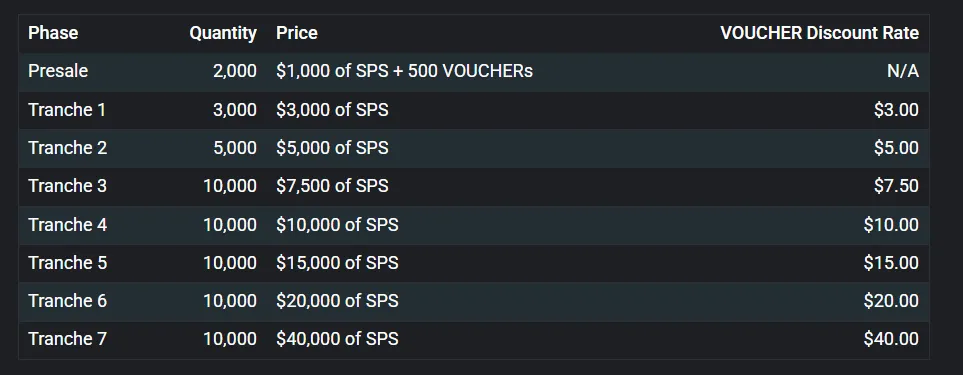This screenshot has height=375, width=963.
Task: Click the Quantity column header
Action: click(x=223, y=33)
